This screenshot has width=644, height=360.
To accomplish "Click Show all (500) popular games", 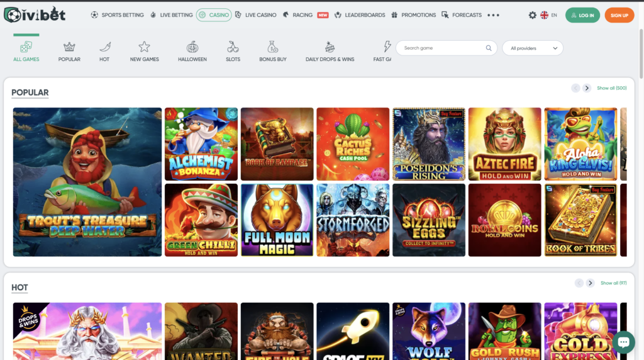I will pyautogui.click(x=611, y=88).
